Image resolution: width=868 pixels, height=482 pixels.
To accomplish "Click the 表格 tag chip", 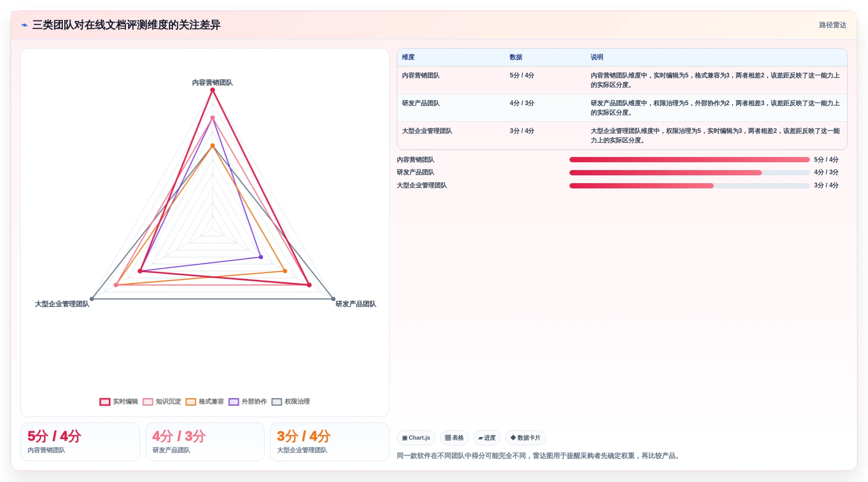I will click(x=454, y=438).
